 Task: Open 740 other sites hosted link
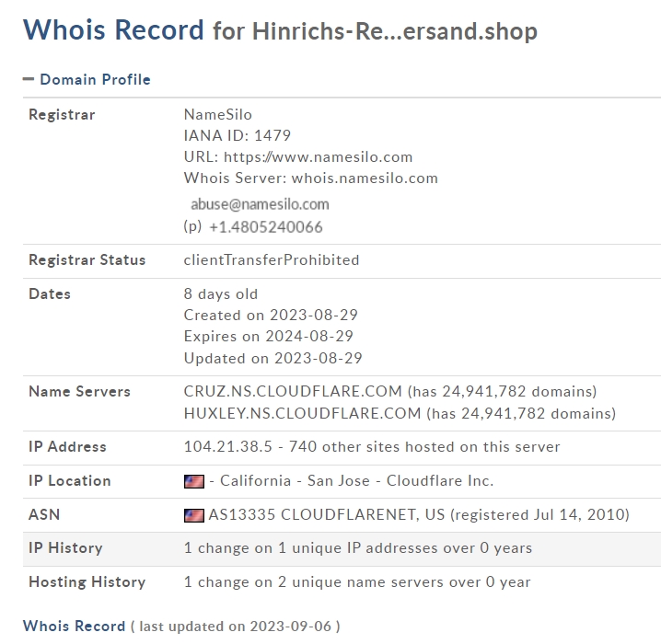click(424, 446)
